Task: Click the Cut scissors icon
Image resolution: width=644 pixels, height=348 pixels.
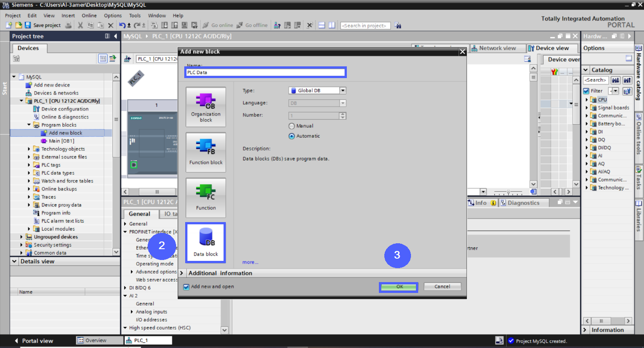Action: point(80,25)
